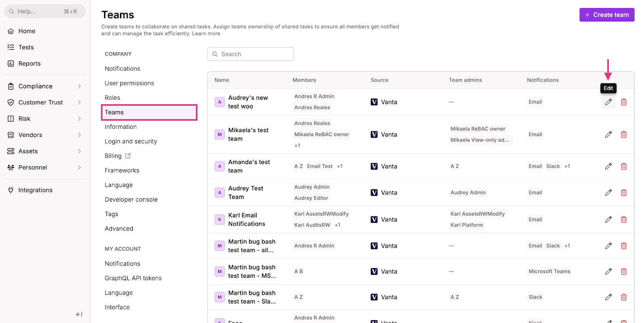Collapse the sidebar with arrow icon

(x=79, y=315)
